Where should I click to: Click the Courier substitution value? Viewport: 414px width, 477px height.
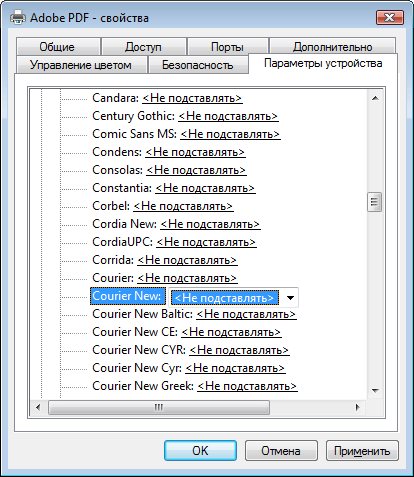(x=187, y=278)
